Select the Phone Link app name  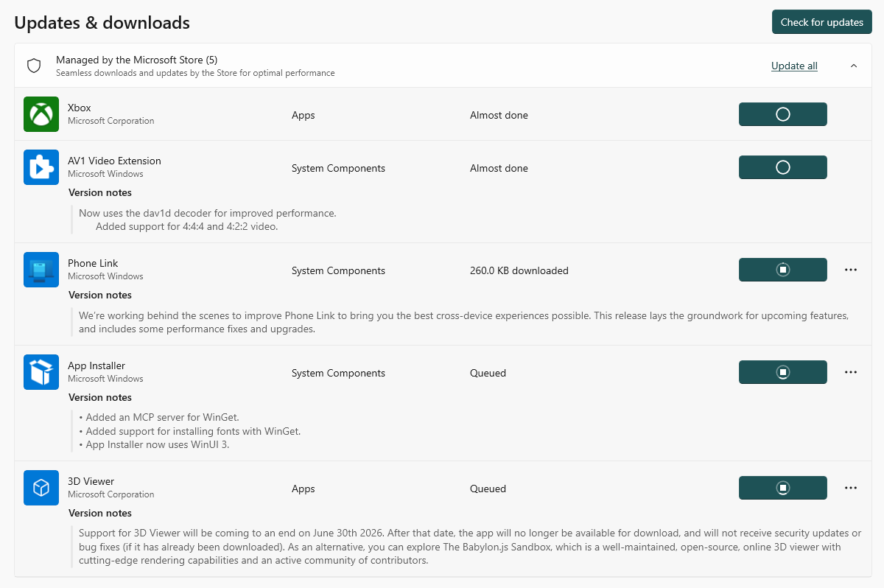click(x=93, y=263)
